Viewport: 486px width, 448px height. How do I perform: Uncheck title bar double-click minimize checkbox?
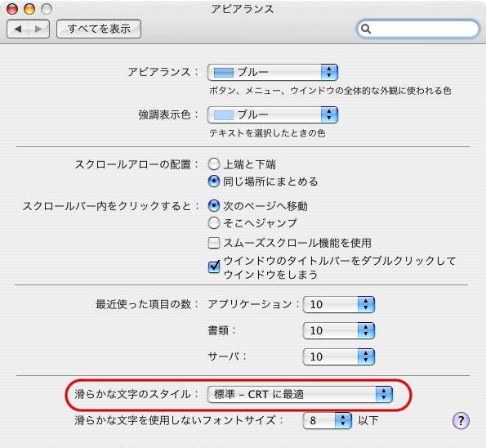coord(214,267)
